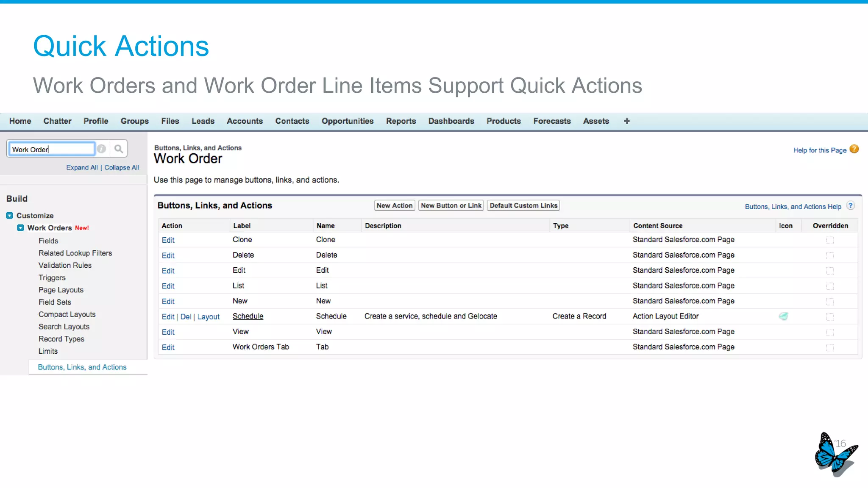Collapse the Work Orders tree node
Viewport: 868px width, 488px height.
[x=20, y=228]
